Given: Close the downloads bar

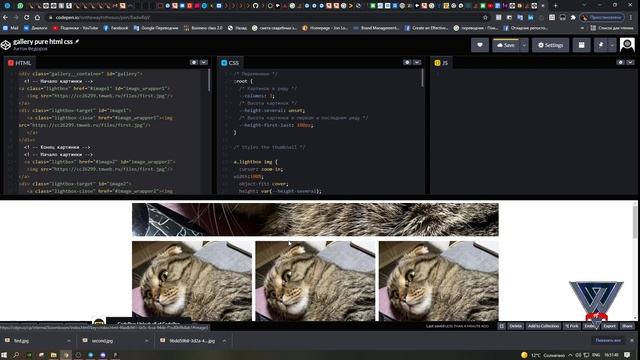Looking at the screenshot, I should click(632, 340).
